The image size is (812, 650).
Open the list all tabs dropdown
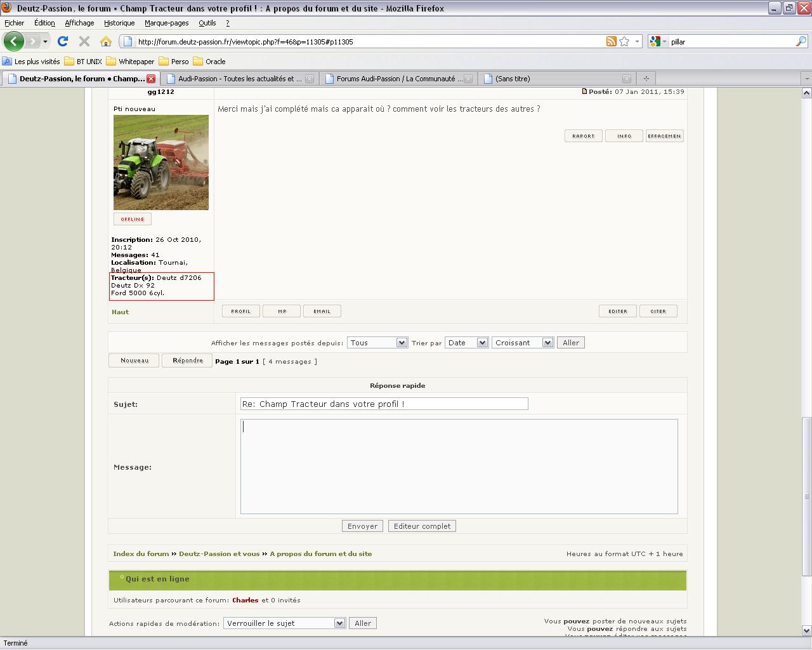pos(806,79)
